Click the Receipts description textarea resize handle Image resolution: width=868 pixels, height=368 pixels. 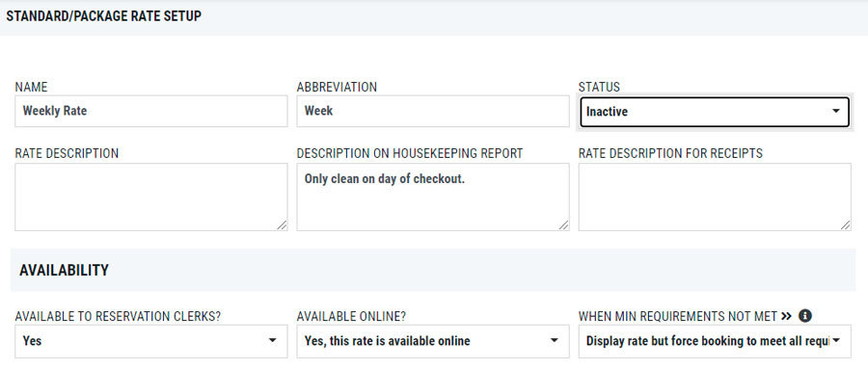(x=845, y=224)
